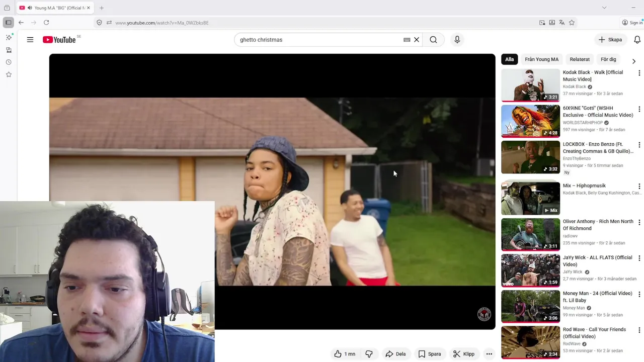Screen dimensions: 644x362
Task: Create a clip with Klipp button
Action: point(464,354)
